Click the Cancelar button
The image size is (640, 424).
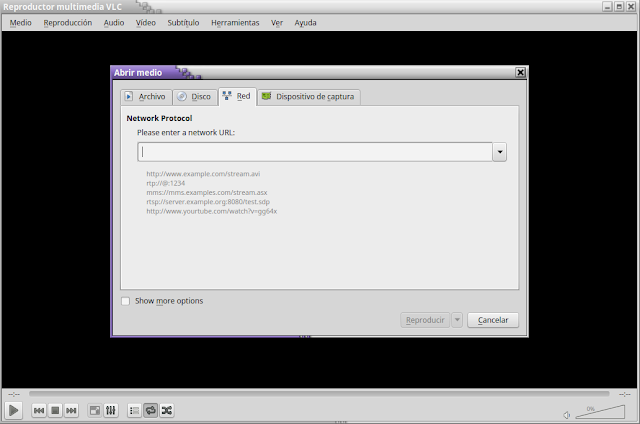coord(493,320)
